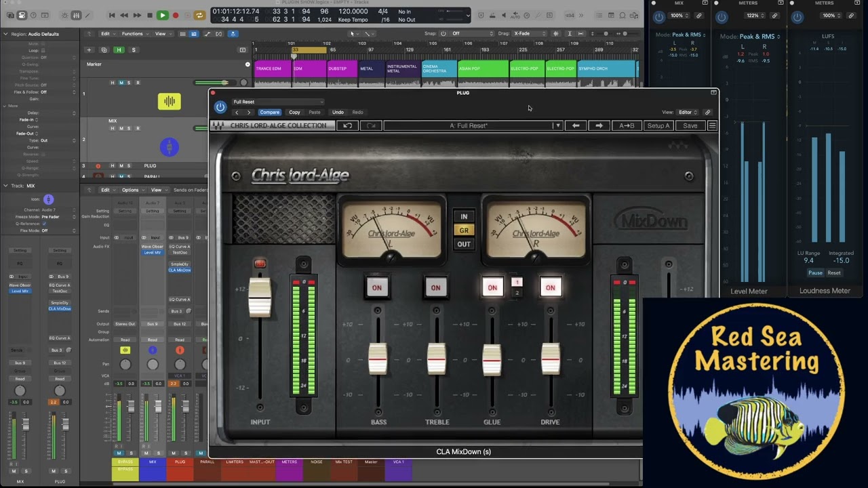Select the DUBSTEP marker region
The width and height of the screenshot is (868, 488).
(x=342, y=68)
